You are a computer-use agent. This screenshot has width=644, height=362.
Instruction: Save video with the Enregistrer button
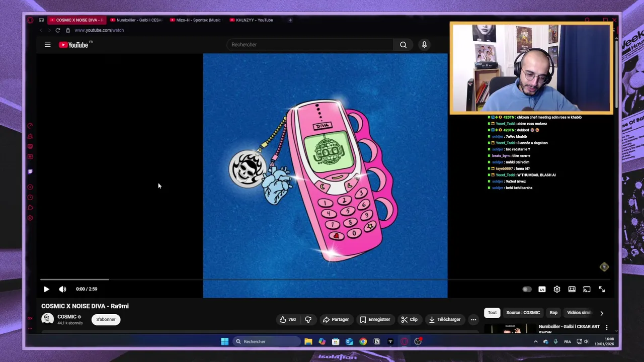(375, 319)
